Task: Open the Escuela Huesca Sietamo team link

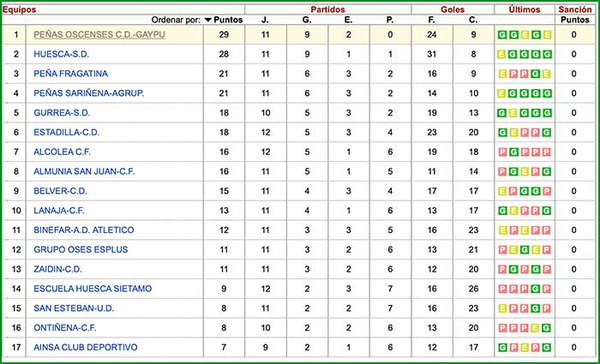Action: [93, 289]
